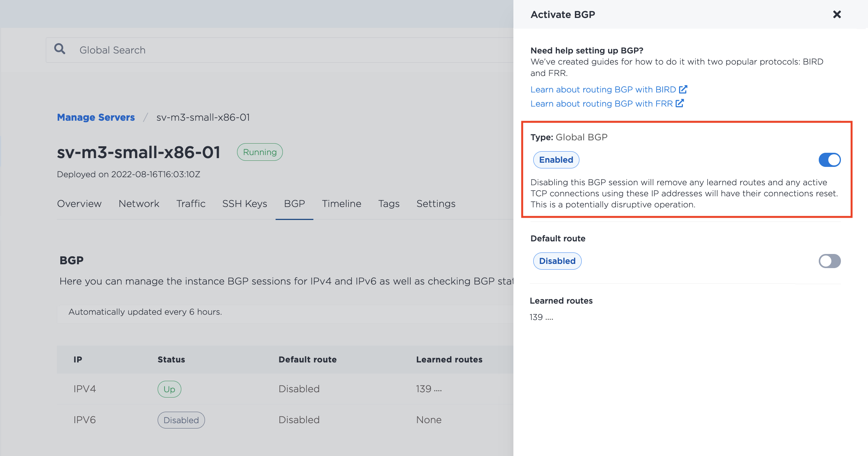This screenshot has width=868, height=456.
Task: Go to the SSH Keys tab
Action: point(245,204)
